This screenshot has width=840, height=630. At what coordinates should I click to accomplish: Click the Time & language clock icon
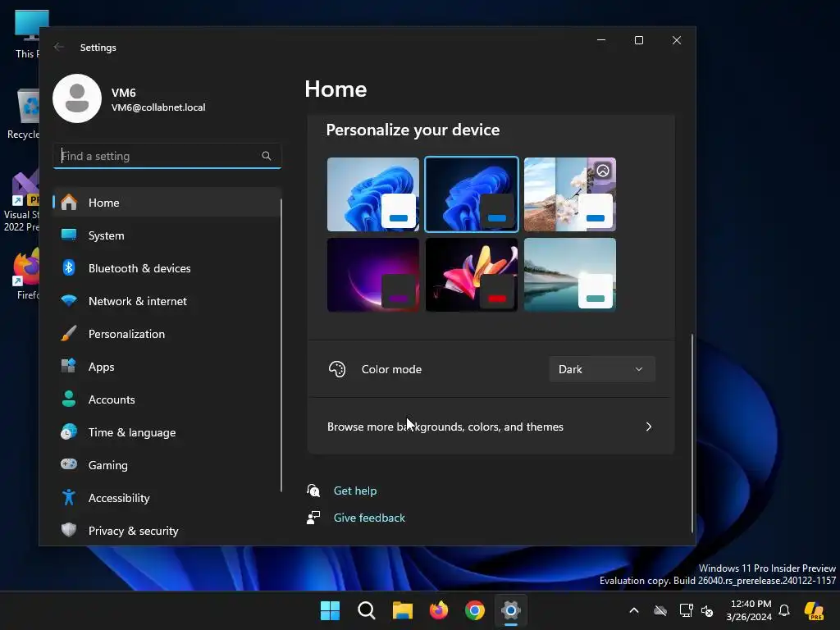coord(69,432)
